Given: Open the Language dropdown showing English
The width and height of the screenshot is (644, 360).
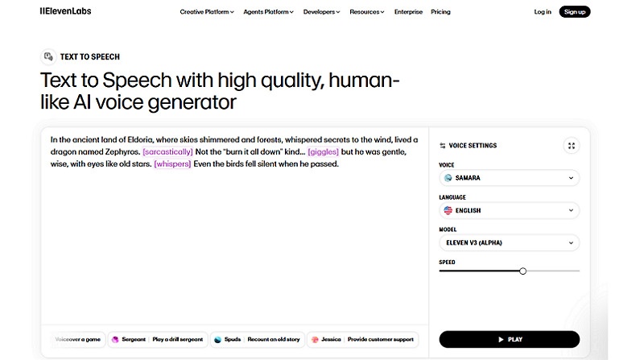Looking at the screenshot, I should pos(509,211).
